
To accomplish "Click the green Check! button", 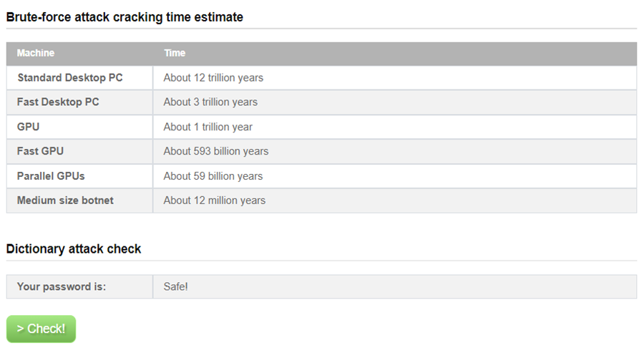I will pyautogui.click(x=41, y=329).
